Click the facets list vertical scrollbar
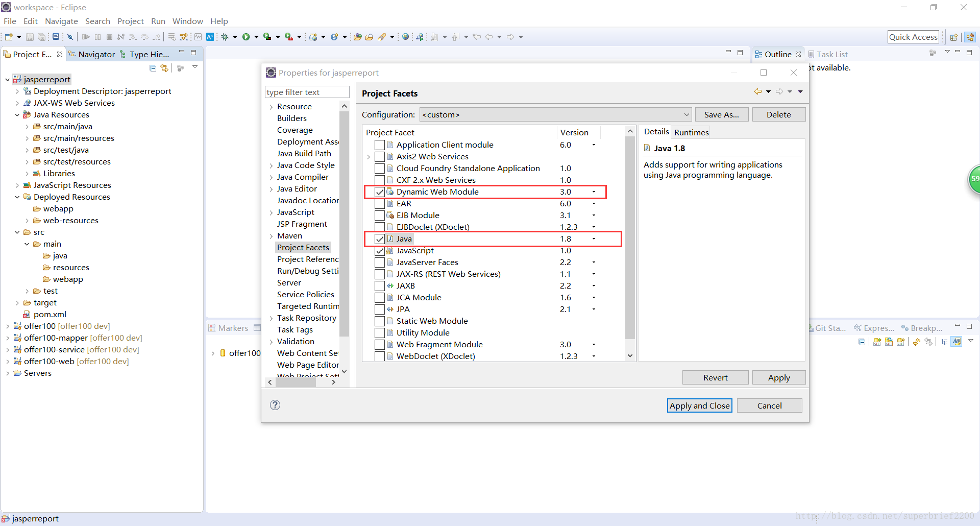The image size is (980, 526). point(630,243)
